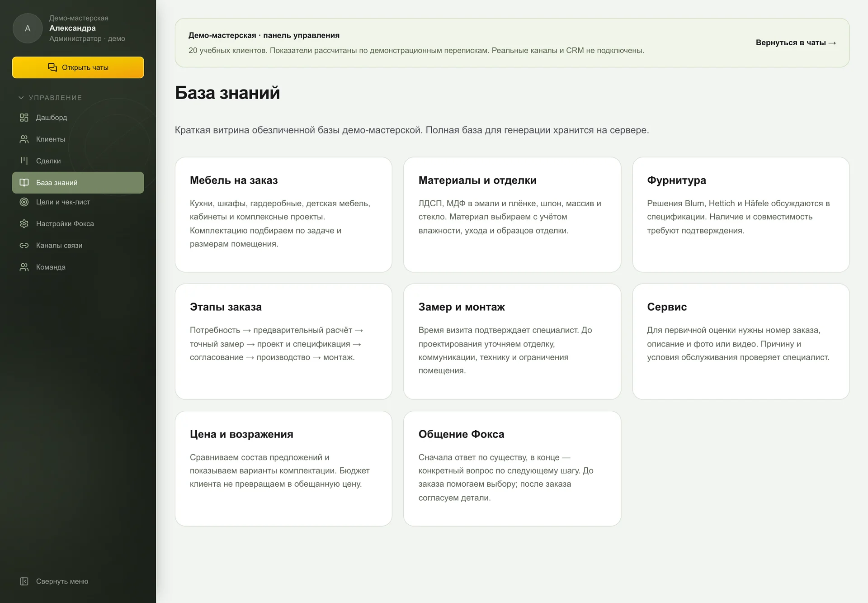The image size is (868, 603).
Task: Click the Настройки Фокса gear icon
Action: (24, 224)
